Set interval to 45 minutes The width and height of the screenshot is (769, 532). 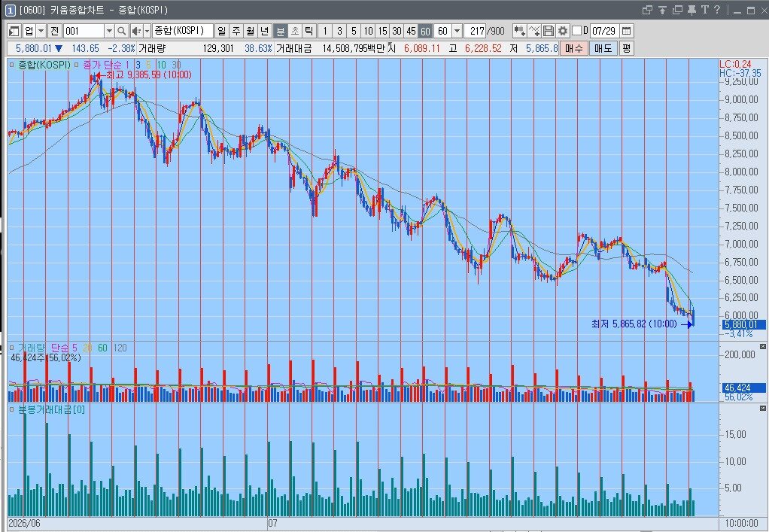pos(411,31)
